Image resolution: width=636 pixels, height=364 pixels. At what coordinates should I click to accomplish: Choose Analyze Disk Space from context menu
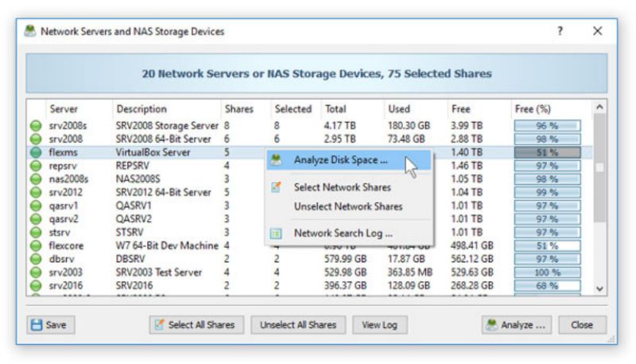point(341,160)
